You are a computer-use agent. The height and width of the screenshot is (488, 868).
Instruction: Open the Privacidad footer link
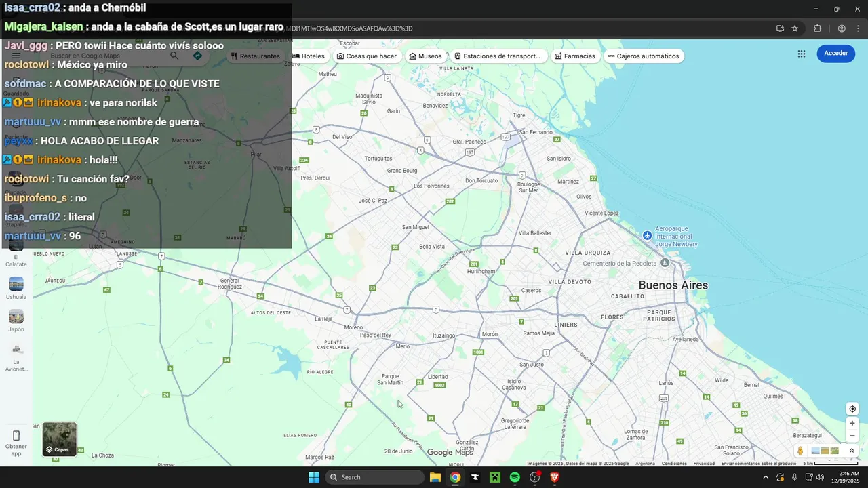point(704,464)
